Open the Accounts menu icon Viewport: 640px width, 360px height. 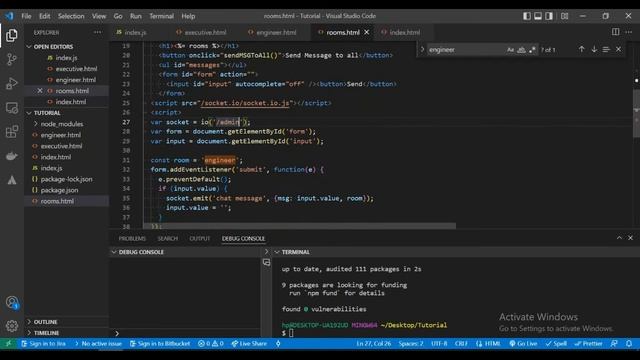coord(12,302)
